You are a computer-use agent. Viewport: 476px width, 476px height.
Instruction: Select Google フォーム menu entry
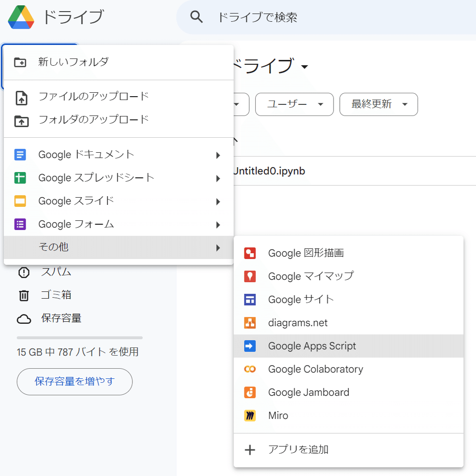[119, 224]
